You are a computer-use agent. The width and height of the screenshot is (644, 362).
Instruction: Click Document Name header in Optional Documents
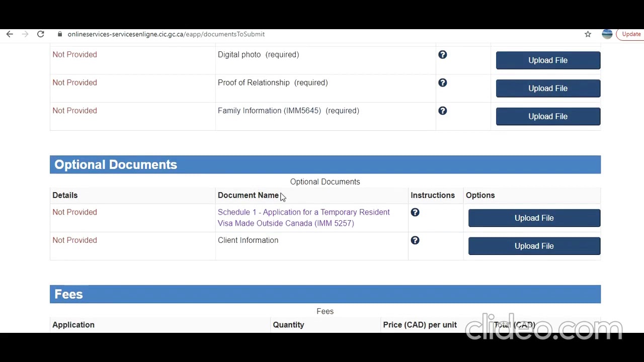click(248, 196)
